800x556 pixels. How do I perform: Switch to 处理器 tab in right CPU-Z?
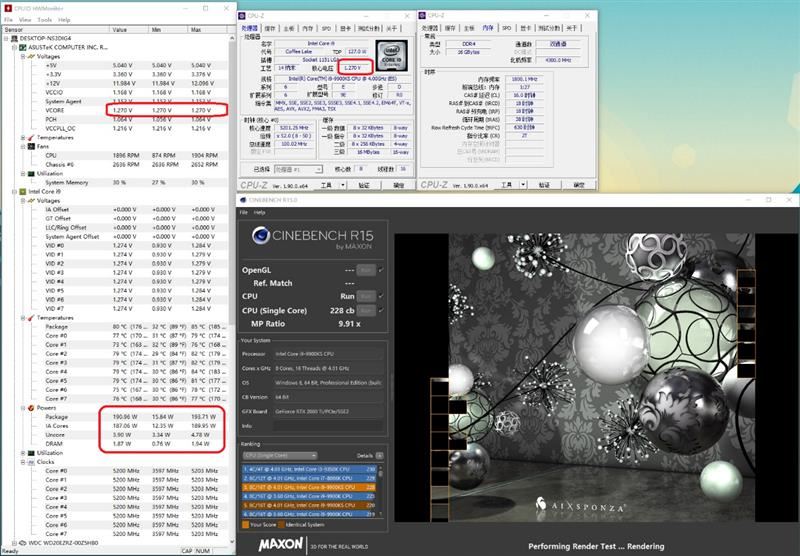coord(430,29)
